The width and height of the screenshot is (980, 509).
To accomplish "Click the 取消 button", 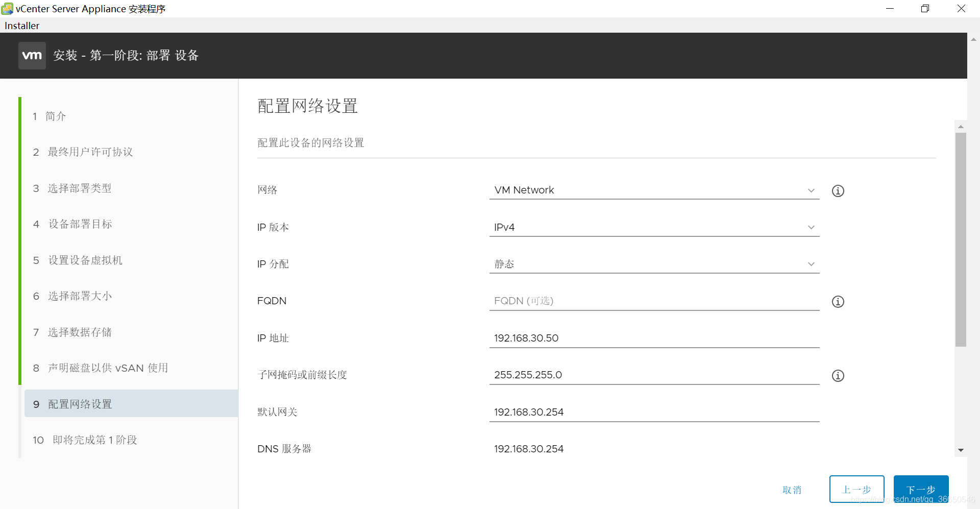I will click(792, 490).
